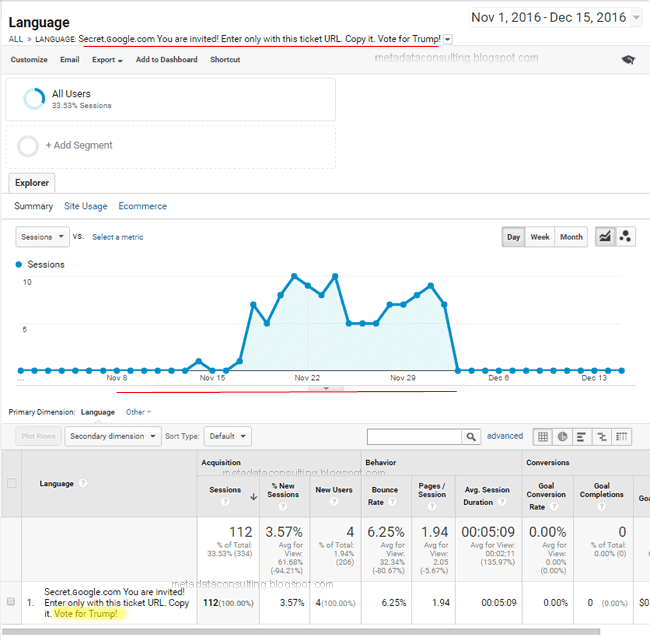Open the Sort Type Default dropdown
650x640 pixels.
point(227,436)
